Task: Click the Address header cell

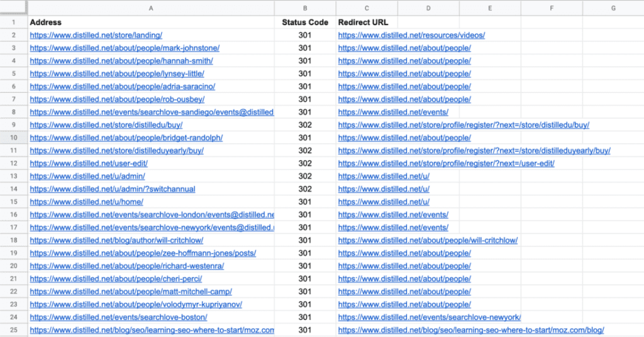Action: (151, 22)
